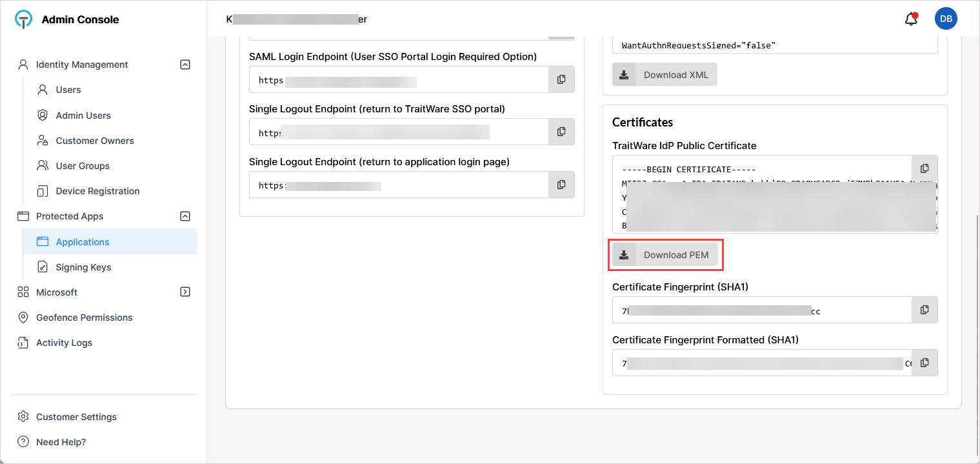
Task: Select Device Registration in sidebar
Action: tap(97, 191)
